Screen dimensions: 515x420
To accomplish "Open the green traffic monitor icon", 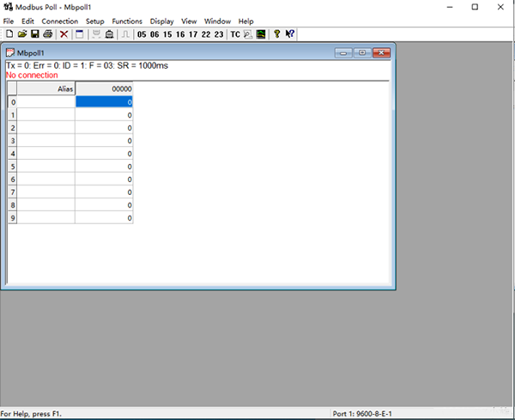I will click(x=260, y=34).
